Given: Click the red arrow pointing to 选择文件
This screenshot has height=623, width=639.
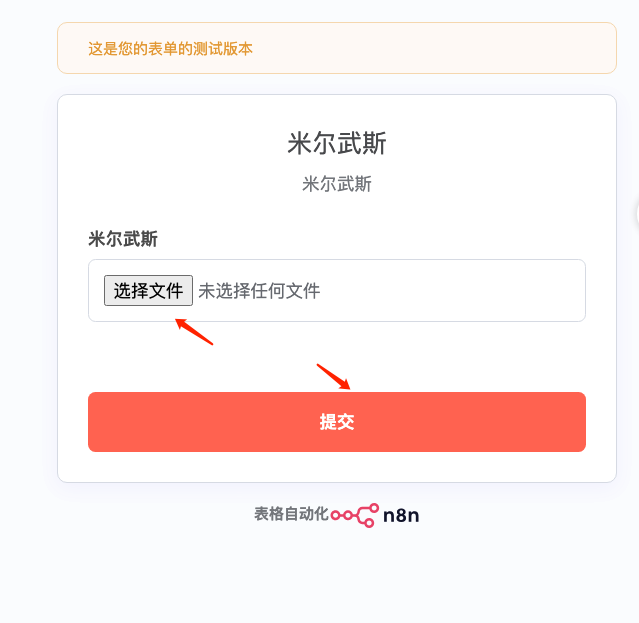Looking at the screenshot, I should pos(194,331).
